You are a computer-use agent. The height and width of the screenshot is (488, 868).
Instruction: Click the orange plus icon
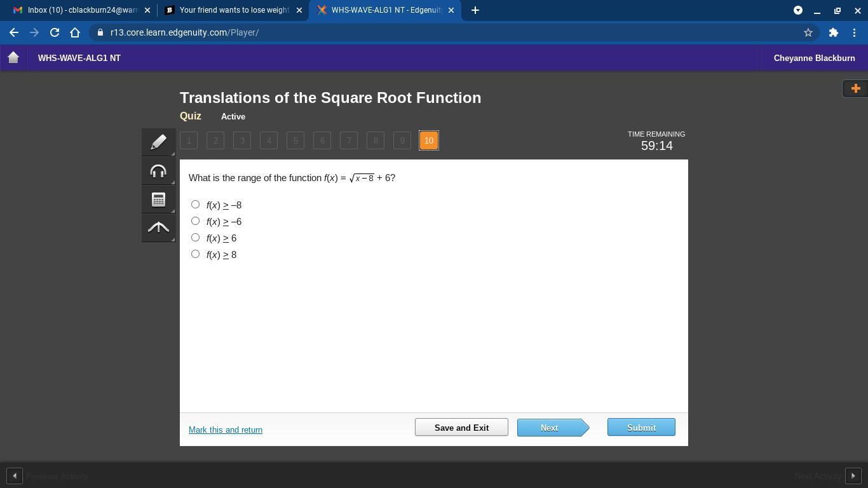coord(855,88)
